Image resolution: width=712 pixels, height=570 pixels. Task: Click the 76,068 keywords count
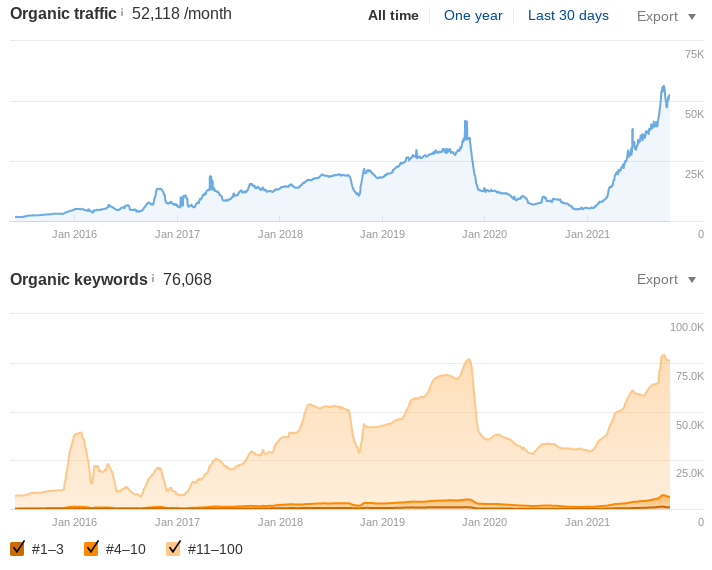click(187, 279)
